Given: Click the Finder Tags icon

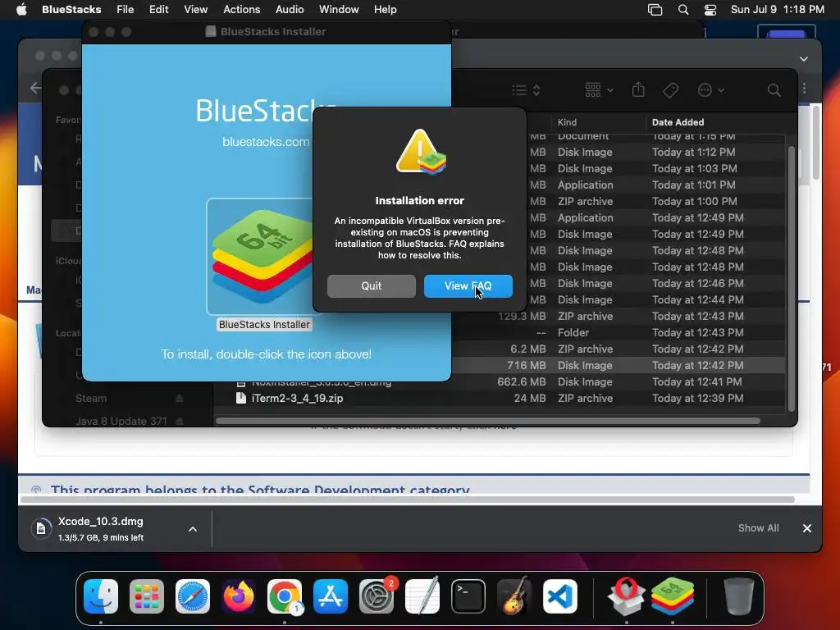Looking at the screenshot, I should tap(670, 90).
